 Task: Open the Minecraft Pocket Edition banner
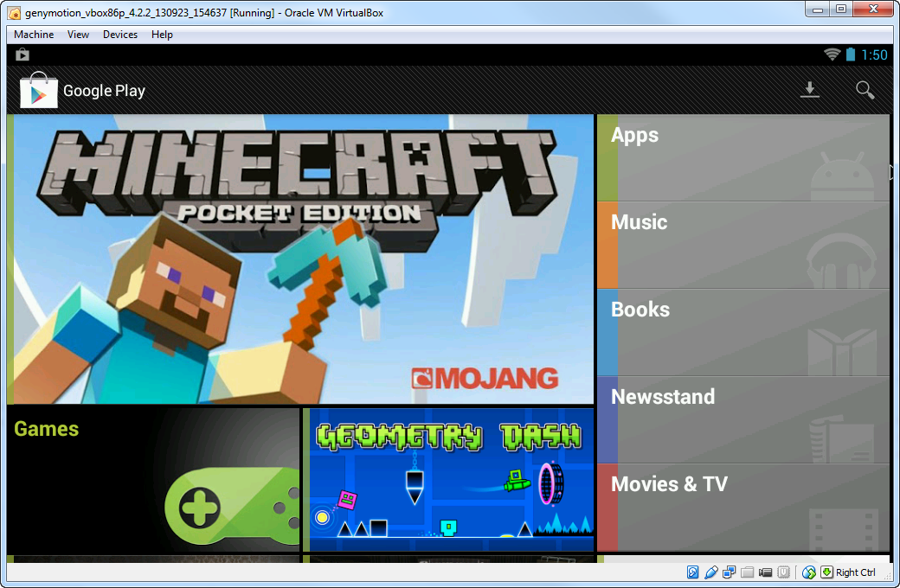(301, 259)
